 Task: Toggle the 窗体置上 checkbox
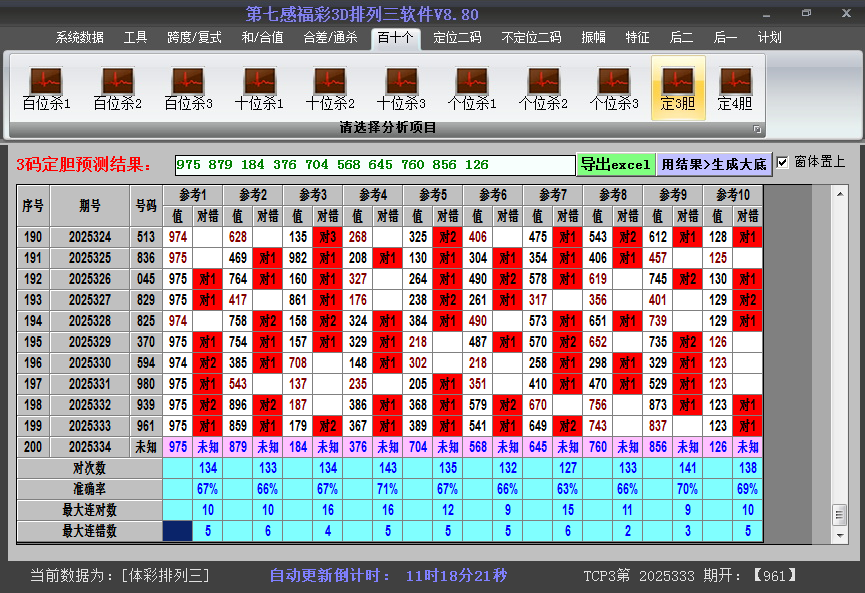pyautogui.click(x=782, y=162)
